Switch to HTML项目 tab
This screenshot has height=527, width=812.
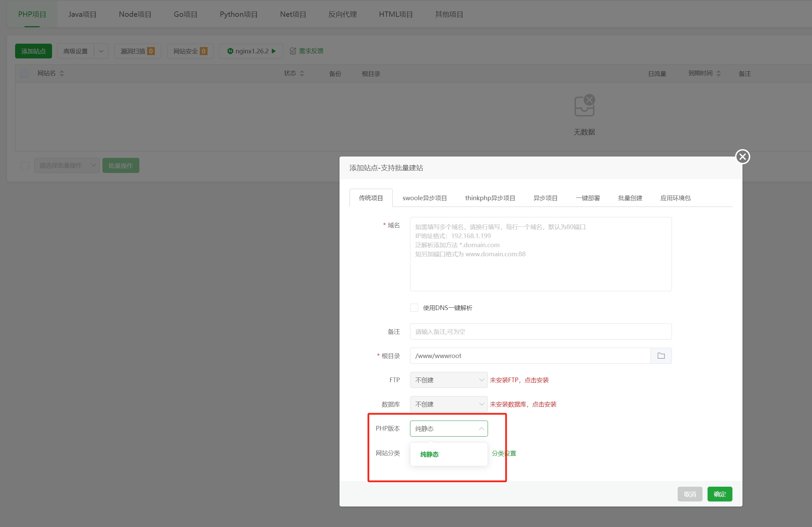(x=396, y=14)
